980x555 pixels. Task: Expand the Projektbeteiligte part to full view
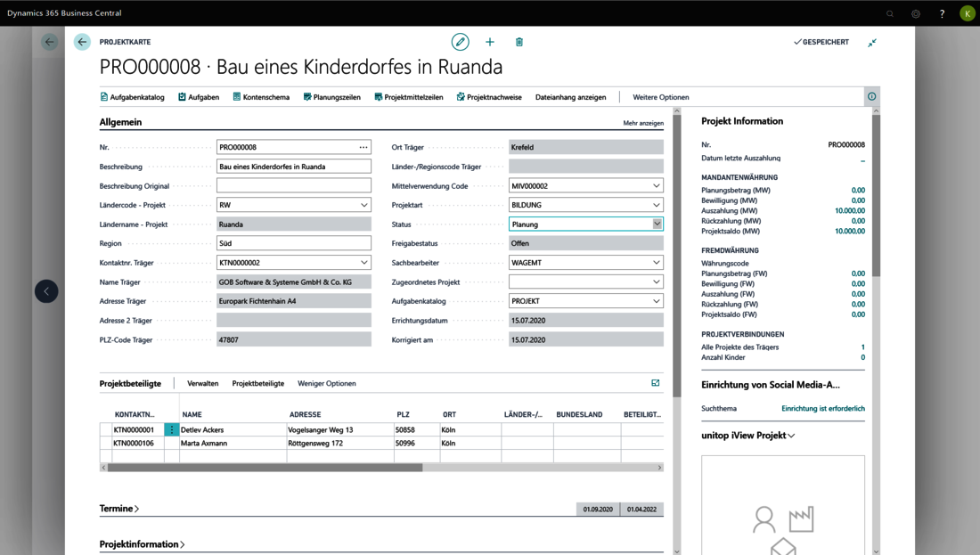655,383
